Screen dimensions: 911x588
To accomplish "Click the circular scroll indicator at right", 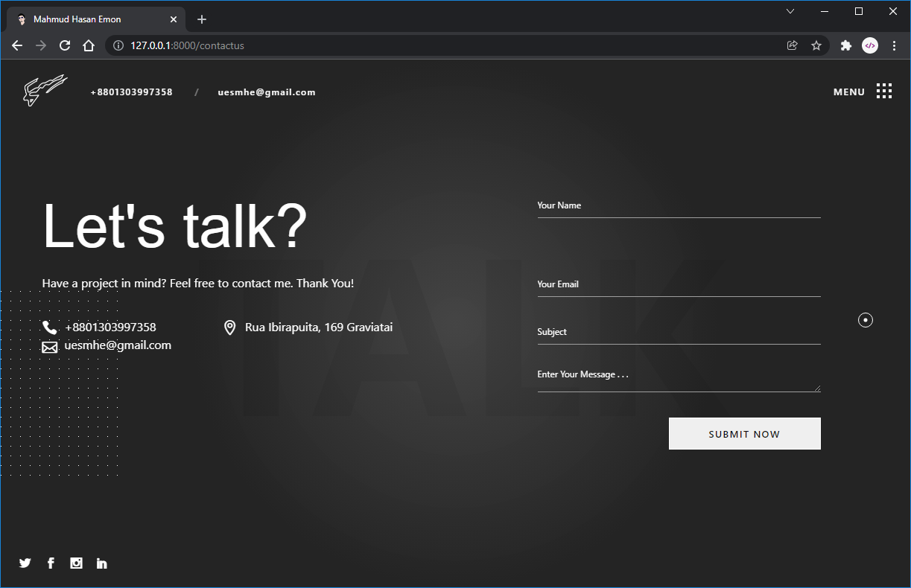I will coord(866,320).
